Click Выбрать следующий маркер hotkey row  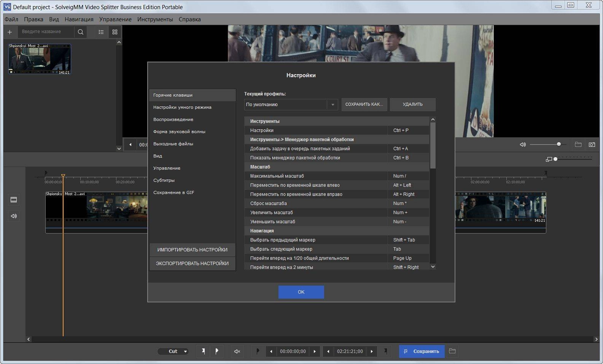tap(337, 249)
